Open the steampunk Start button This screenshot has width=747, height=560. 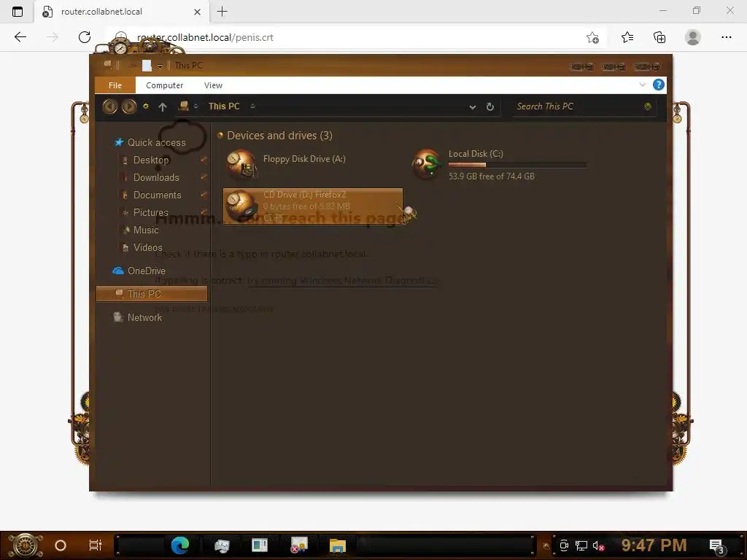click(x=26, y=545)
